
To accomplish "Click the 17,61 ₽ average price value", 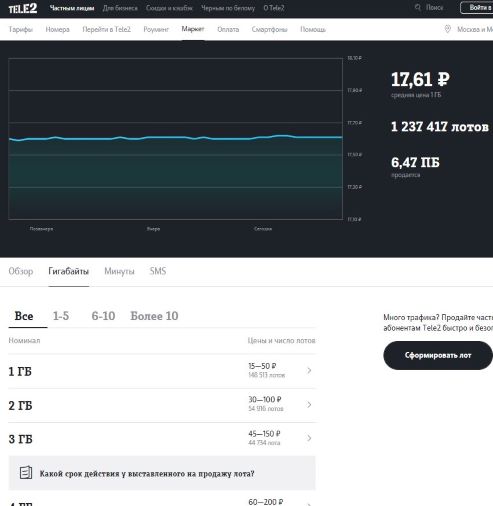I will click(x=420, y=79).
